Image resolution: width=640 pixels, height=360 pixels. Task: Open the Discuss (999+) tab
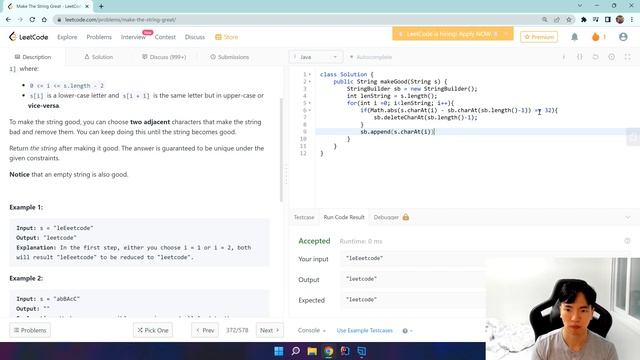[x=164, y=57]
